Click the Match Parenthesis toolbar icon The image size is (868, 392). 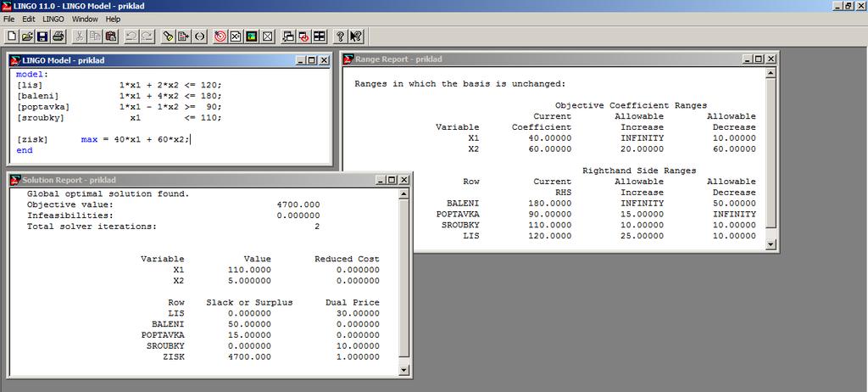199,36
